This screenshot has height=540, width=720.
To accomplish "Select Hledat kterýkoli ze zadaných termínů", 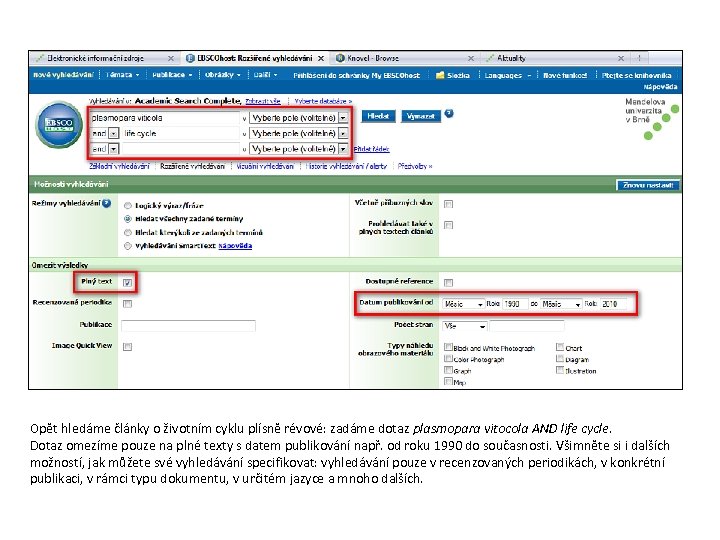I will pyautogui.click(x=128, y=232).
